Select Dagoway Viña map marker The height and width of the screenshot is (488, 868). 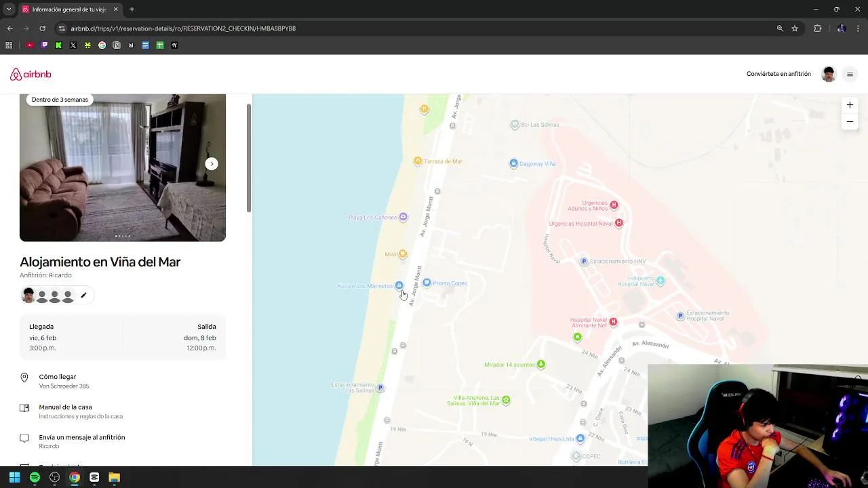pyautogui.click(x=514, y=163)
